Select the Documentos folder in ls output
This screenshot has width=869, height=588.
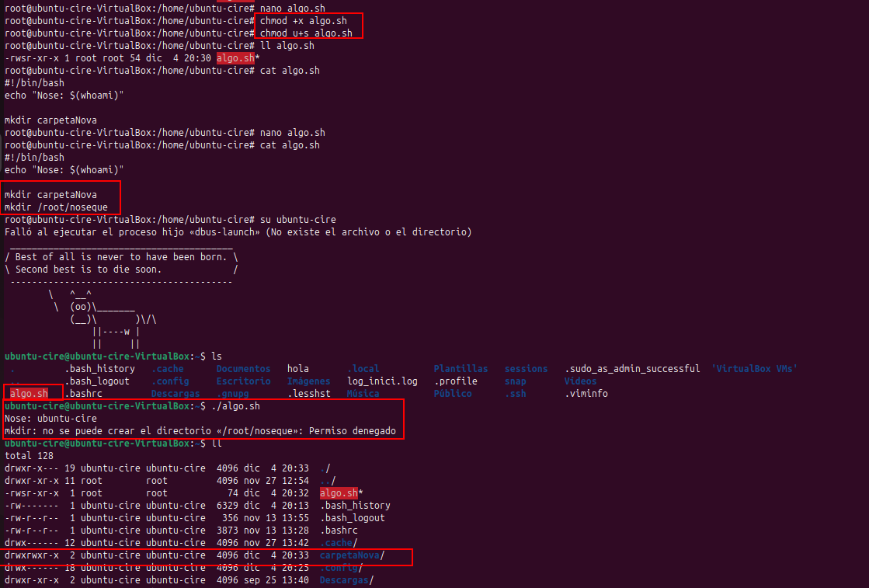click(243, 369)
